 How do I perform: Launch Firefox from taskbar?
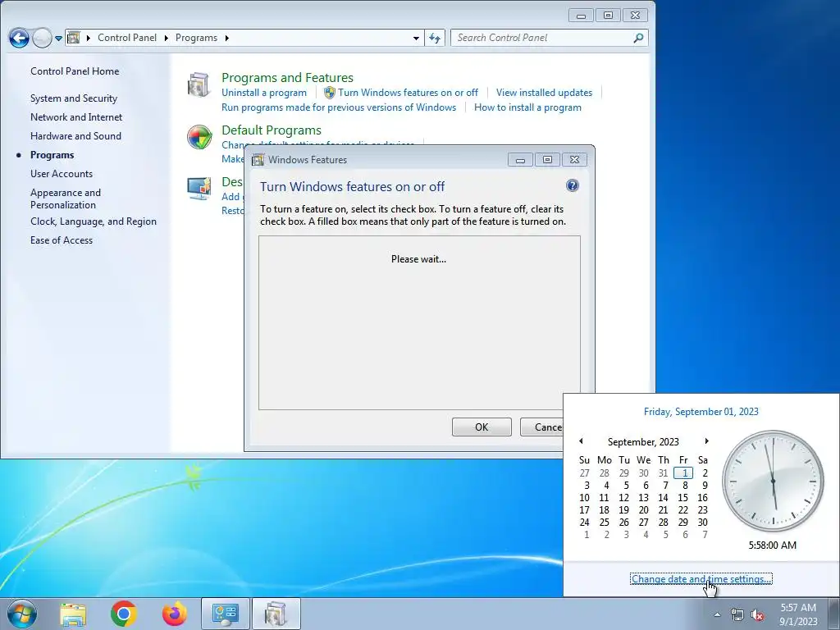click(175, 614)
